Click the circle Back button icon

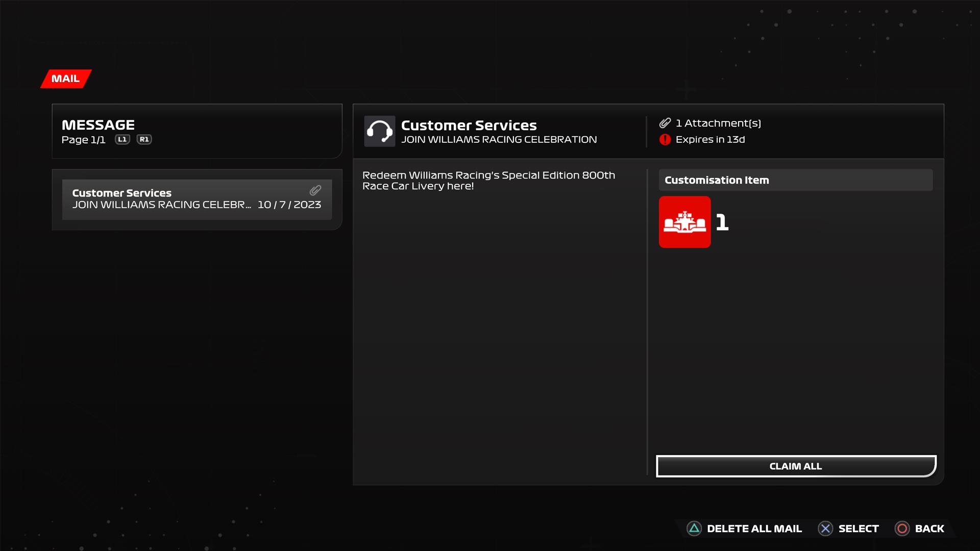[x=902, y=529]
